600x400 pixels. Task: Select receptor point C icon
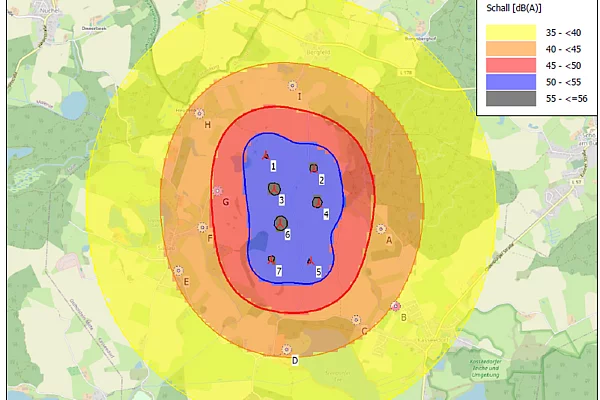[357, 320]
